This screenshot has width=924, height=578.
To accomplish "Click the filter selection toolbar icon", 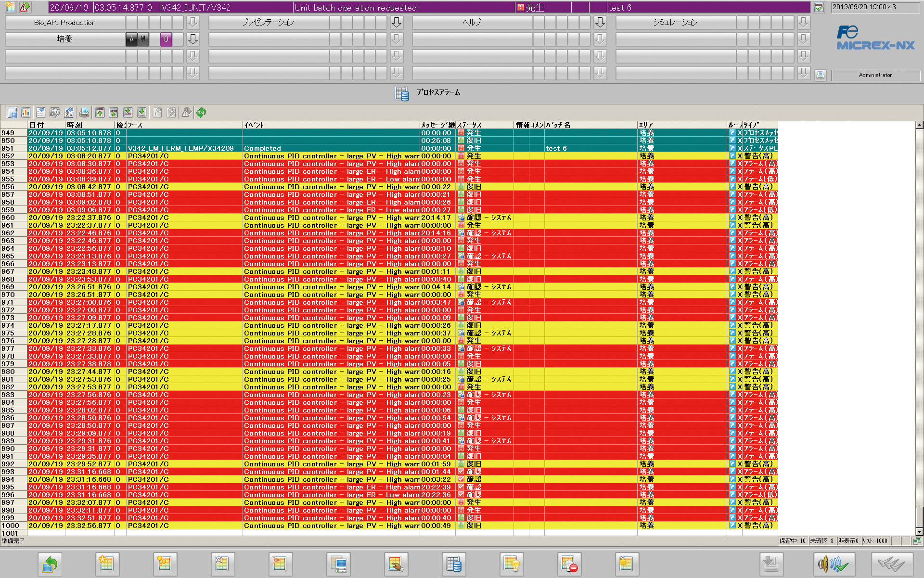I will pos(55,113).
